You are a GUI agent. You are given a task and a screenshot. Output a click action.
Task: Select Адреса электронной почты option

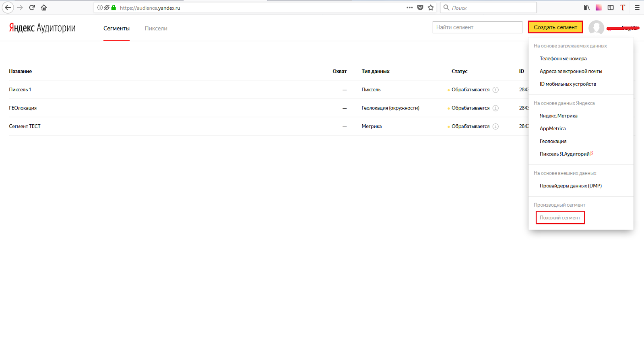(571, 72)
